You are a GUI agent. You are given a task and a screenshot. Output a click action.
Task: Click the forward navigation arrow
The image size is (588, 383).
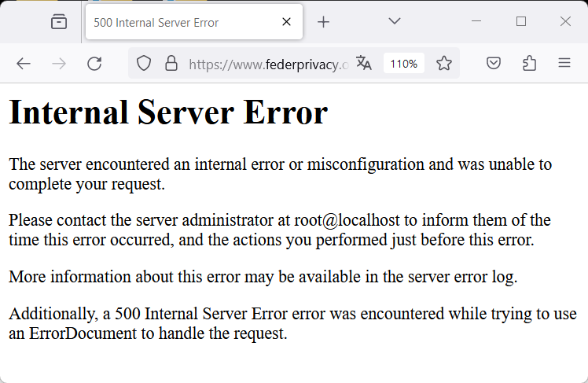(x=59, y=64)
